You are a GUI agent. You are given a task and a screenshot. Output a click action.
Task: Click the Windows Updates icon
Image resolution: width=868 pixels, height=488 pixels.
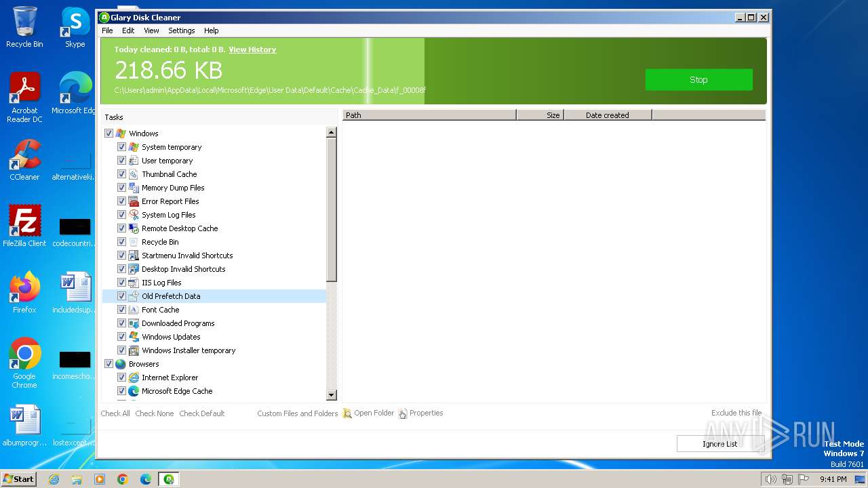coord(134,337)
